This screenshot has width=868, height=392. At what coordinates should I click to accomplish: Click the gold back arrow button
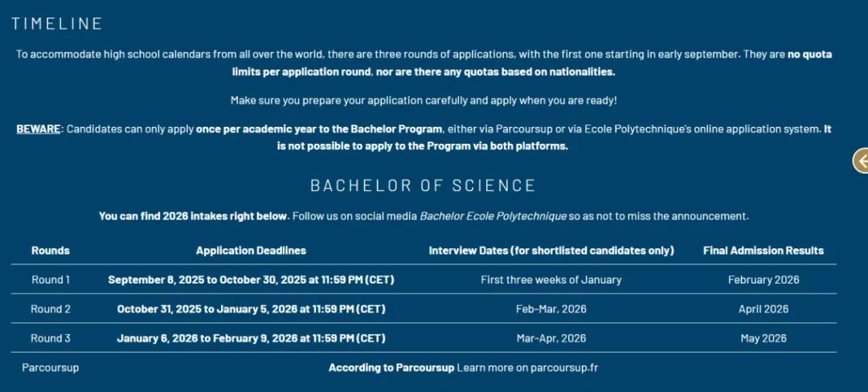861,161
